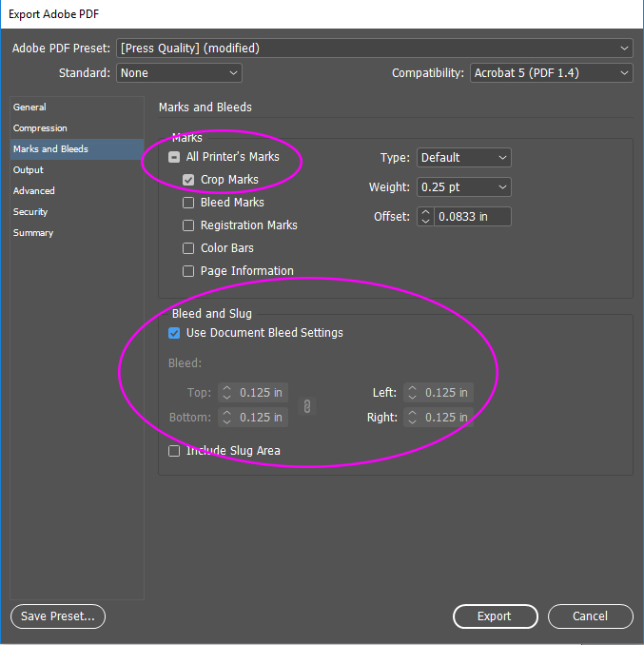Increase Left bleed with up arrow

point(412,388)
